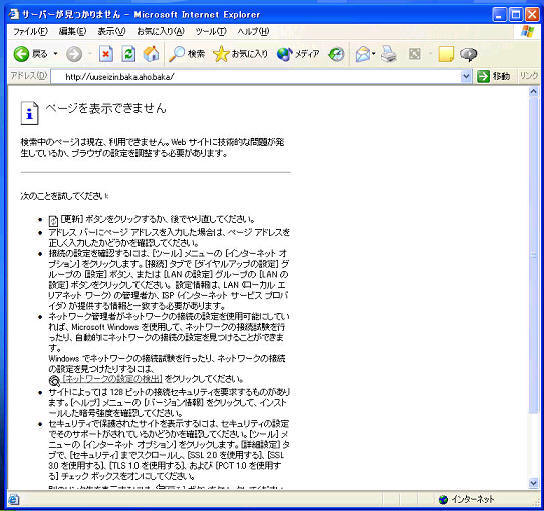This screenshot has width=544, height=511.
Task: Minimize the Internet Explorer window
Action: tap(499, 15)
